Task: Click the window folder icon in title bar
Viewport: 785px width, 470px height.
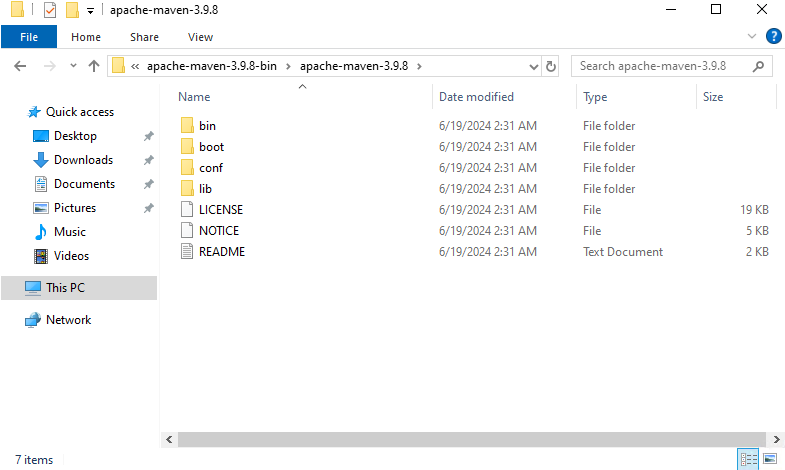Action: 17,10
